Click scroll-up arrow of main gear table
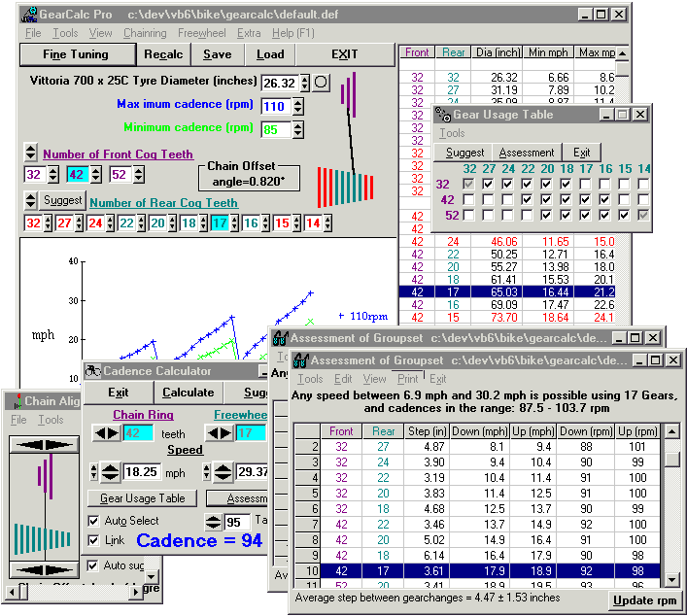Image resolution: width=687 pixels, height=616 pixels. click(x=622, y=53)
